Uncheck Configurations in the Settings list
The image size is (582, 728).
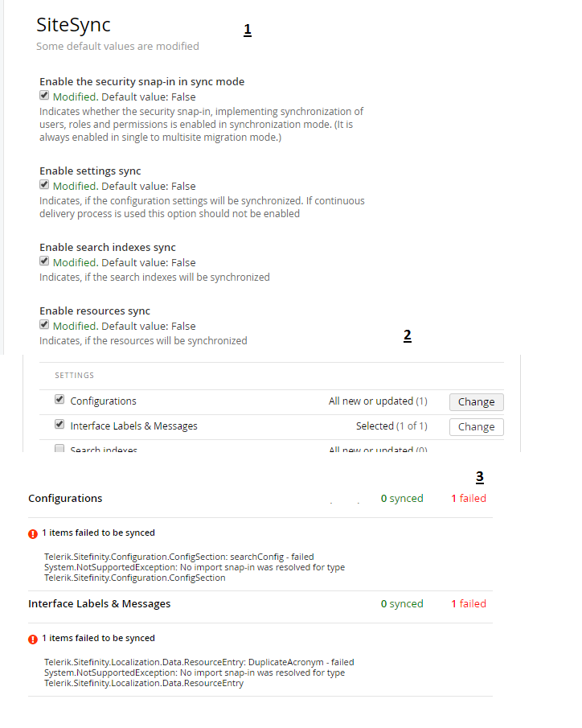click(x=59, y=400)
